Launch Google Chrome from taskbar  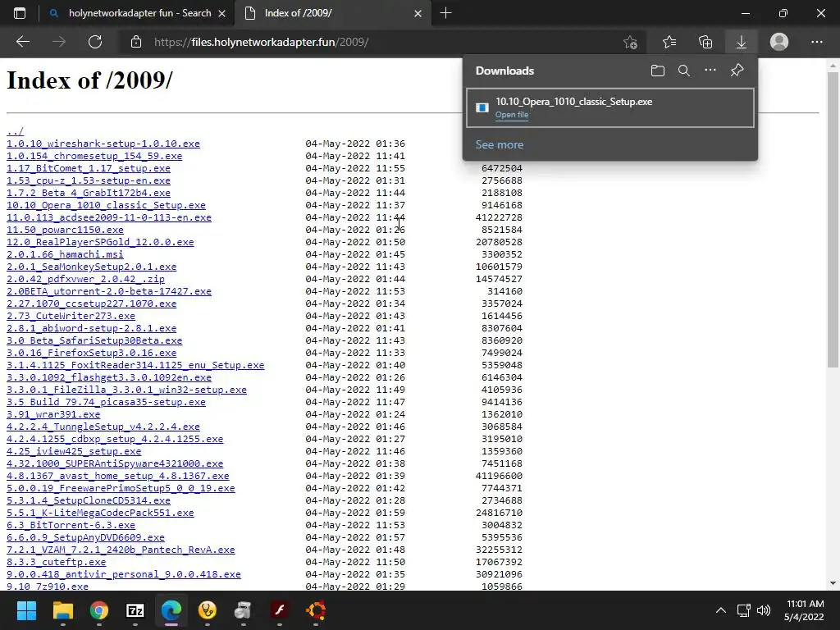[x=99, y=610]
